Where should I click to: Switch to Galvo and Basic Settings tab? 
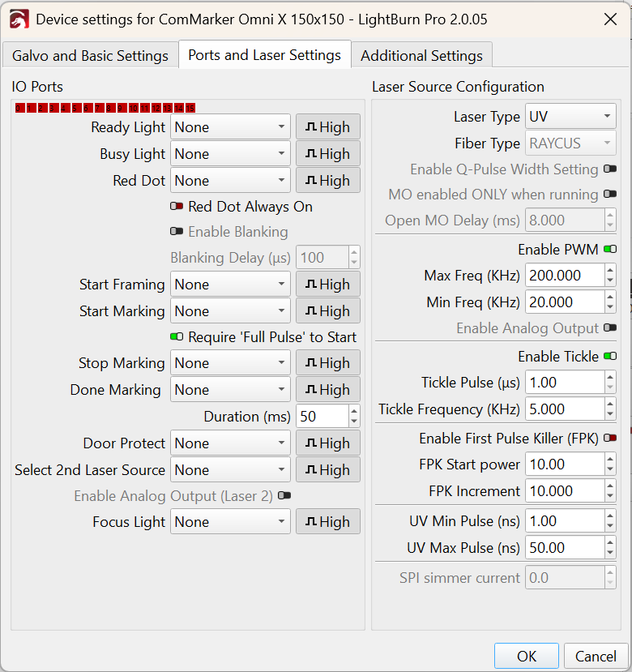(x=90, y=56)
